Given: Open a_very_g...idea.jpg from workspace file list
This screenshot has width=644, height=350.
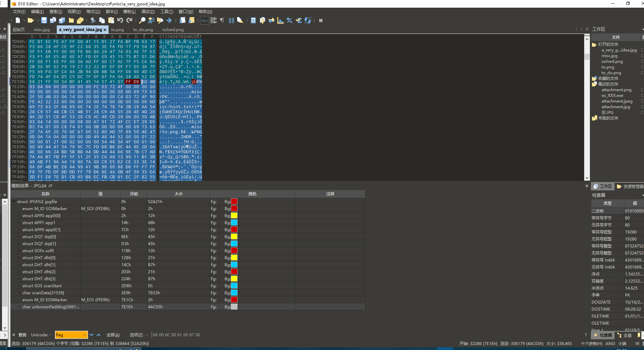Looking at the screenshot, I should (620, 50).
